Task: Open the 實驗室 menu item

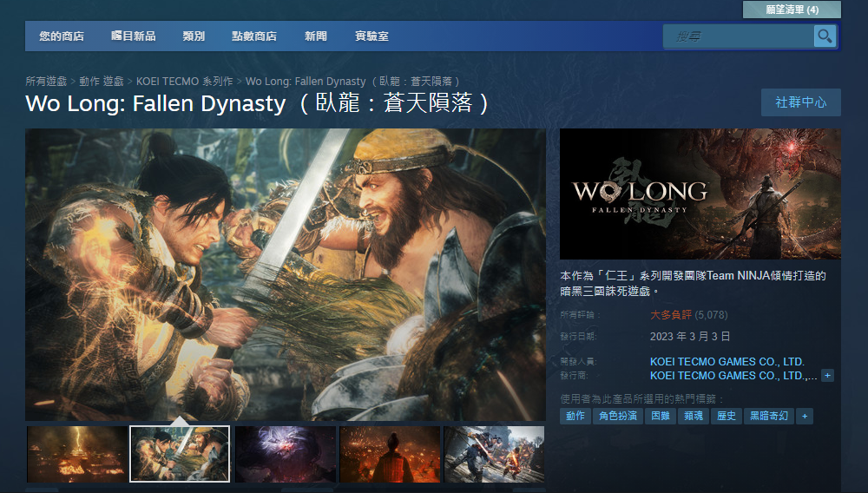Action: pos(372,36)
